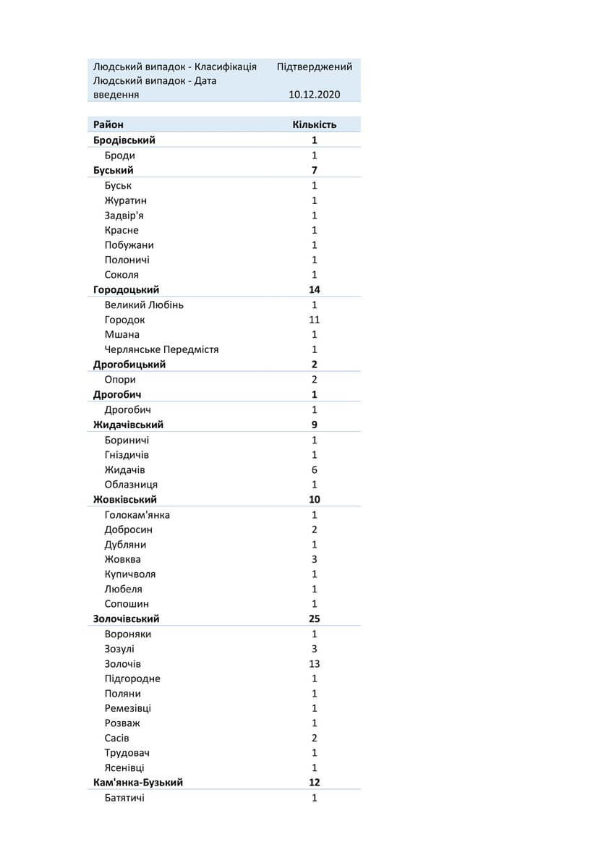Select the "Батятичі" row

point(124,798)
